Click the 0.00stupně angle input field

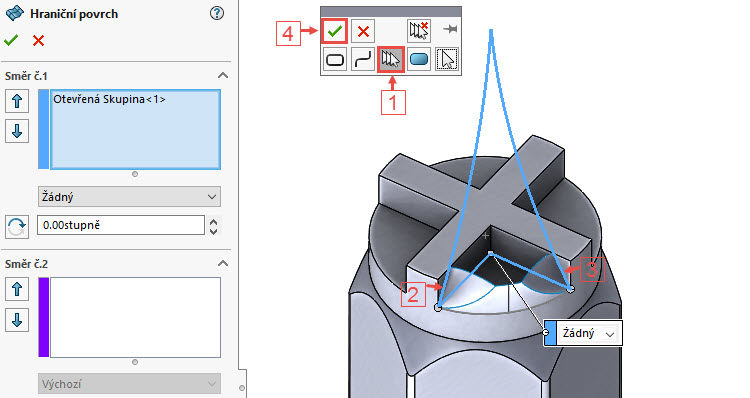121,225
